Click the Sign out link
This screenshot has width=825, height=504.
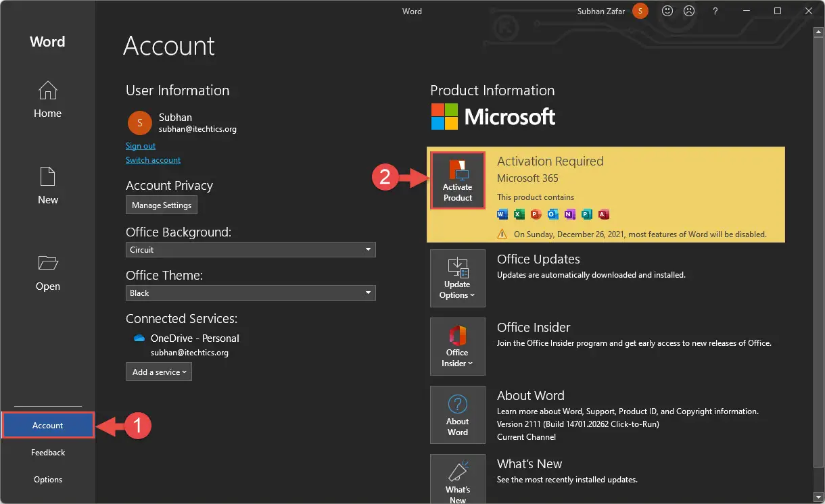pyautogui.click(x=141, y=146)
